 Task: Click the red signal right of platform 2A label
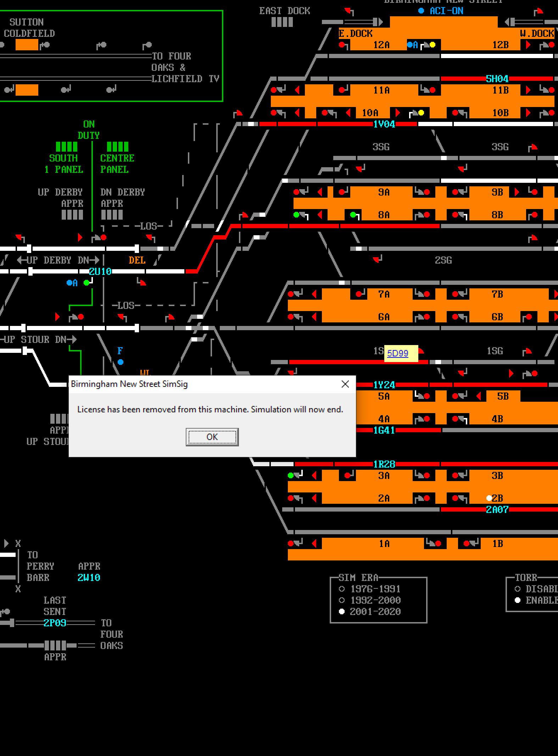pos(426,498)
